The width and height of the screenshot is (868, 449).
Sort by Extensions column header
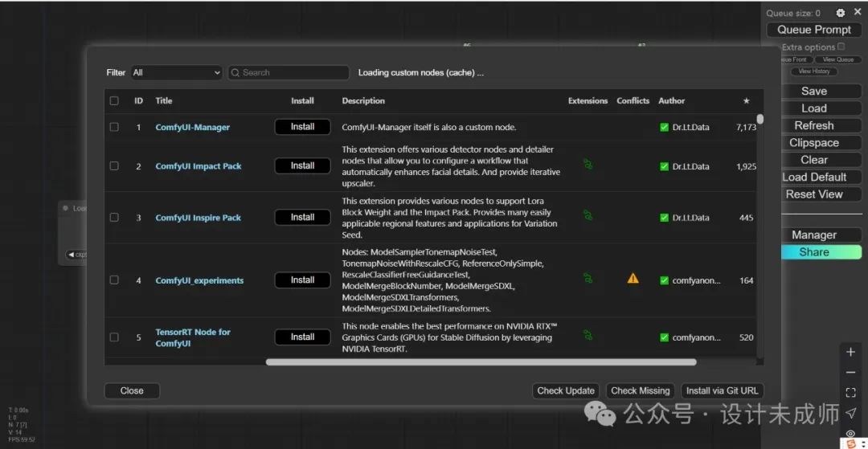(x=588, y=100)
